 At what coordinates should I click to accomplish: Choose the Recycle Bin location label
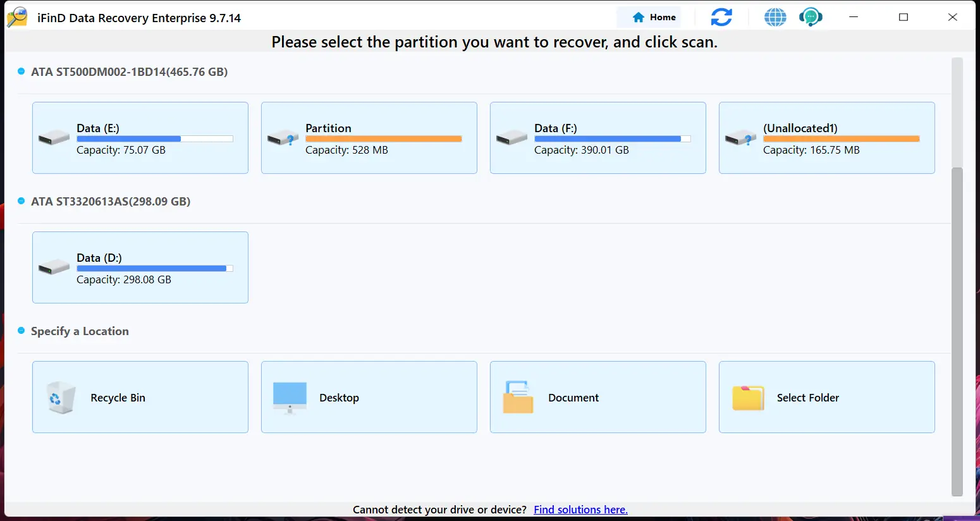[x=118, y=398]
